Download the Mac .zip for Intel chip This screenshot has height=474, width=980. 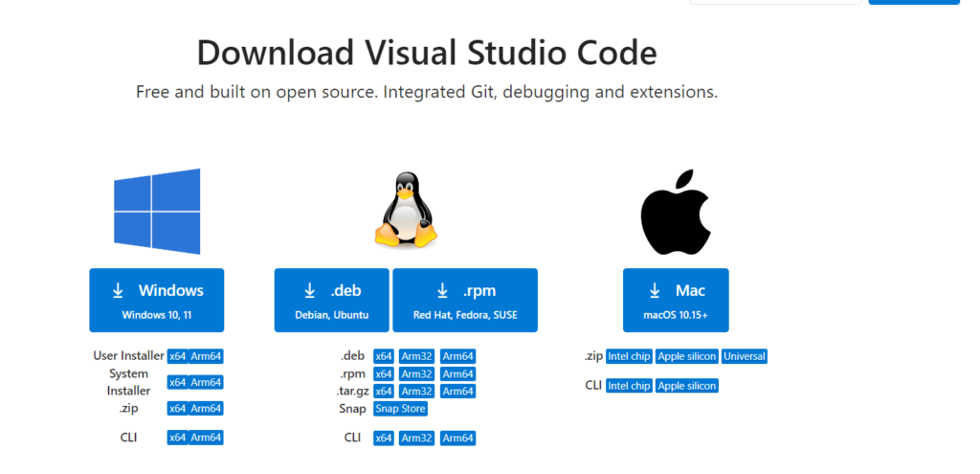pyautogui.click(x=629, y=356)
